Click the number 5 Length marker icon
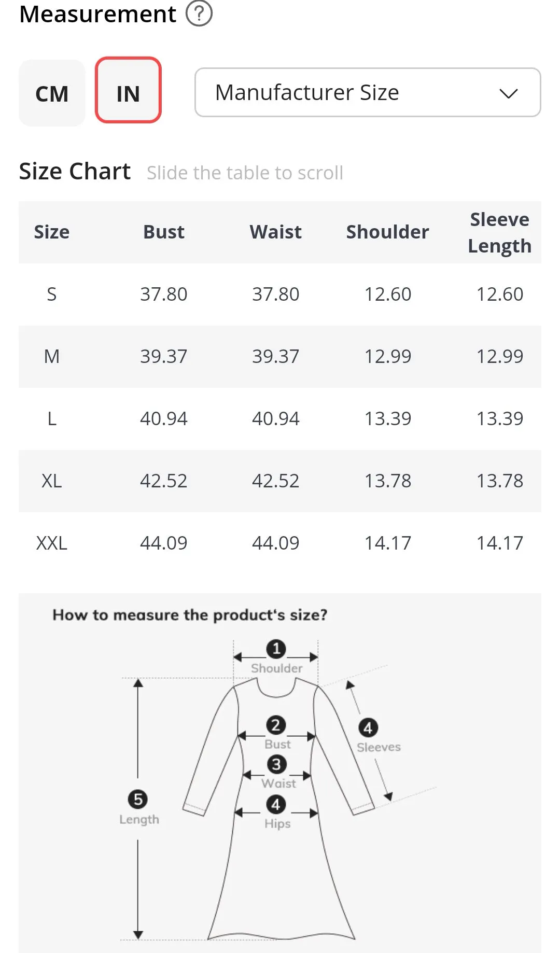The image size is (560, 953). click(137, 799)
